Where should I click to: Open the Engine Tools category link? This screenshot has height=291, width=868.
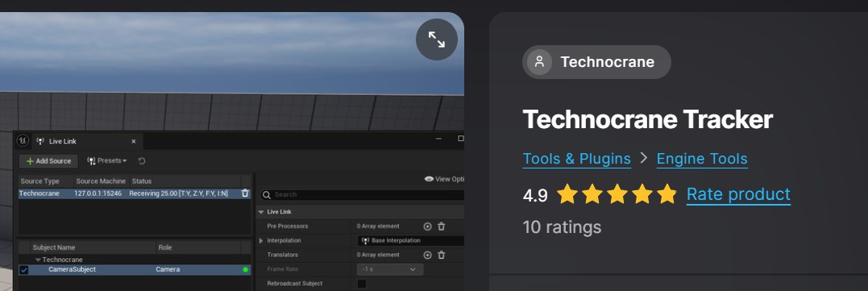click(702, 160)
